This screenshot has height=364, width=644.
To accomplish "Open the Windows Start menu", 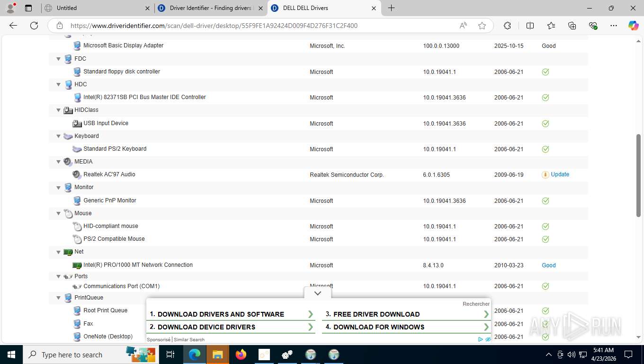I will 11,355.
